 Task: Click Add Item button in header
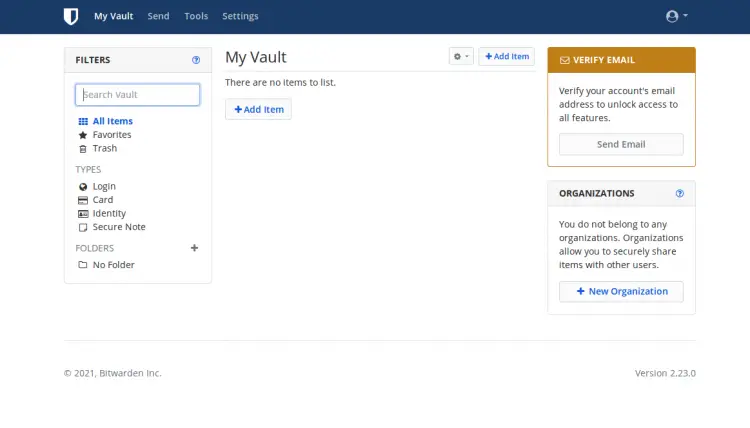(507, 56)
